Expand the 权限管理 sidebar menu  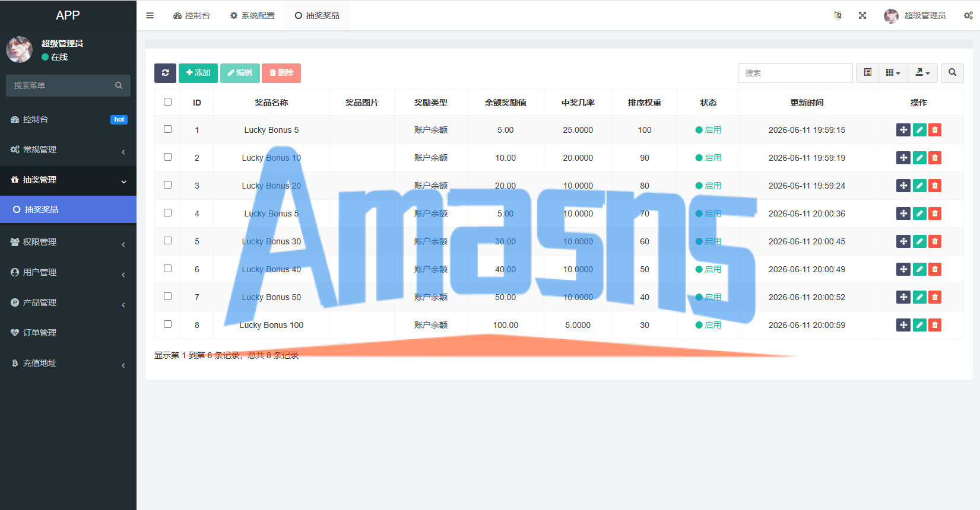point(68,242)
